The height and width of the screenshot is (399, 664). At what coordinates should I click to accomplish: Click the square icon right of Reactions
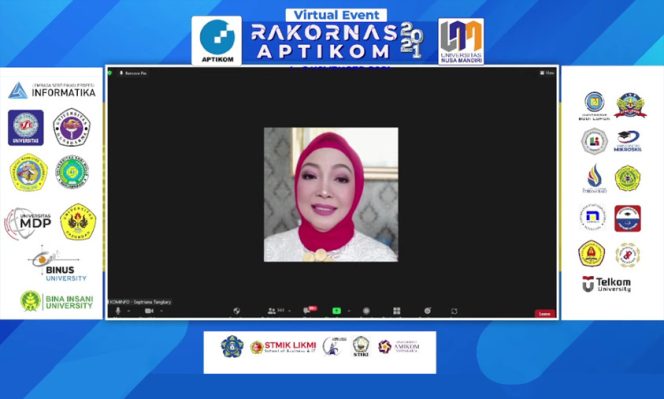tap(454, 311)
